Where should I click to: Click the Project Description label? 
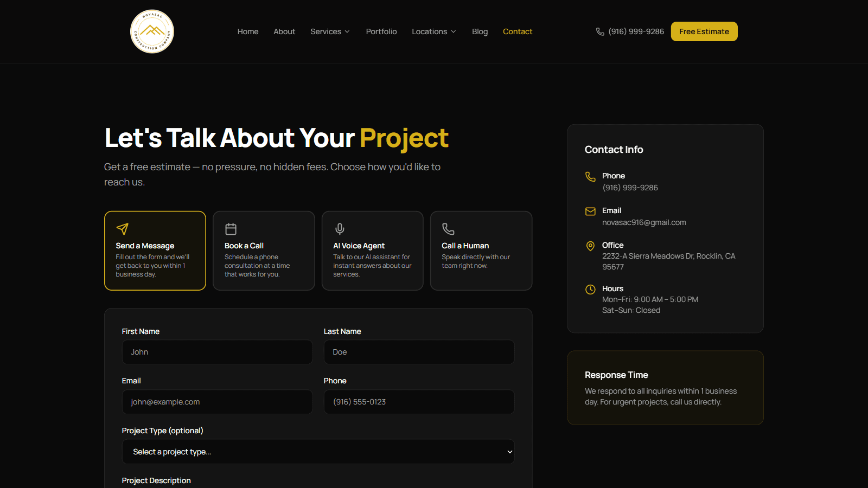point(156,480)
